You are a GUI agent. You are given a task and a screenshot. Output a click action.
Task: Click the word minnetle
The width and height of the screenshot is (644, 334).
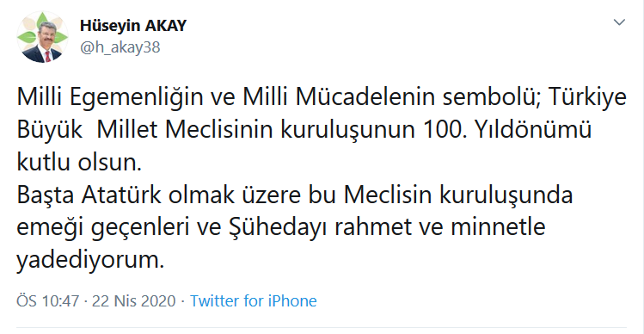pos(498,227)
